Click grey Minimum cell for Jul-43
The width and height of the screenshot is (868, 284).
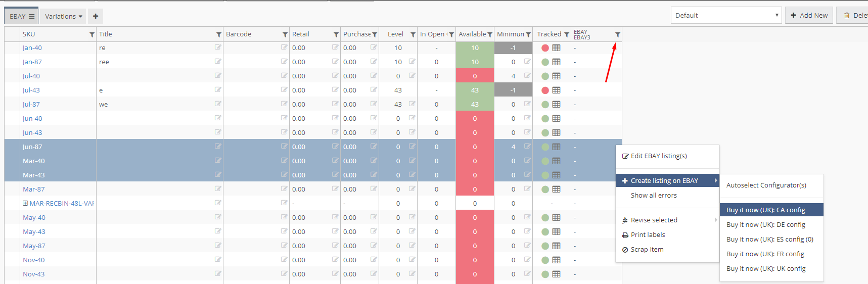click(x=513, y=90)
